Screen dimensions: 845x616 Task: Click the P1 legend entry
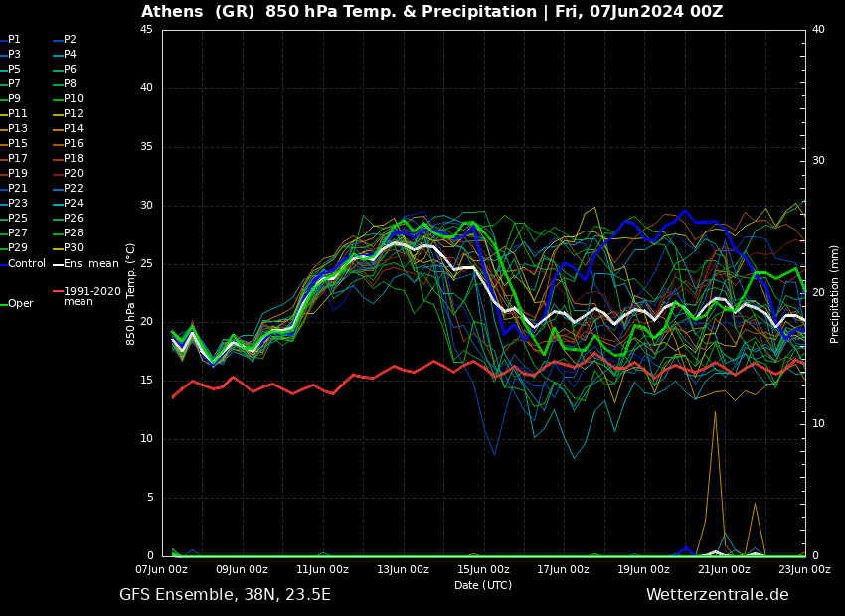click(14, 40)
